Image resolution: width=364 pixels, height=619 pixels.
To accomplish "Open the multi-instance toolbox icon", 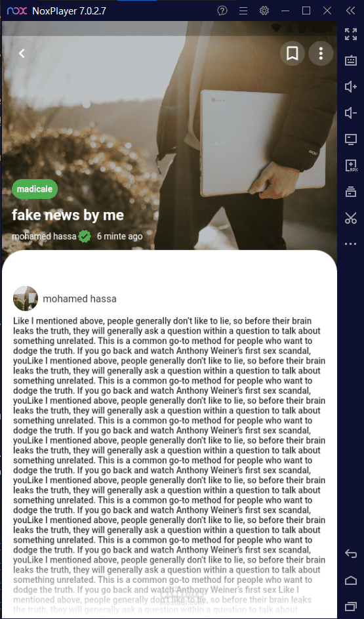I will pyautogui.click(x=351, y=192).
